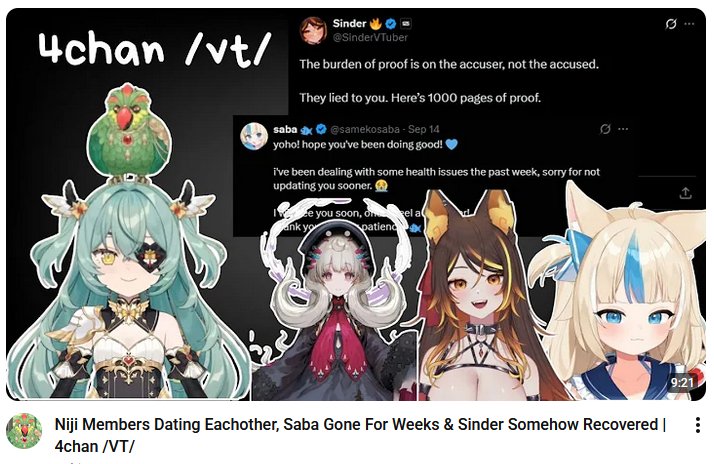Open the Niji Members Dating Eachother video title

pos(360,435)
